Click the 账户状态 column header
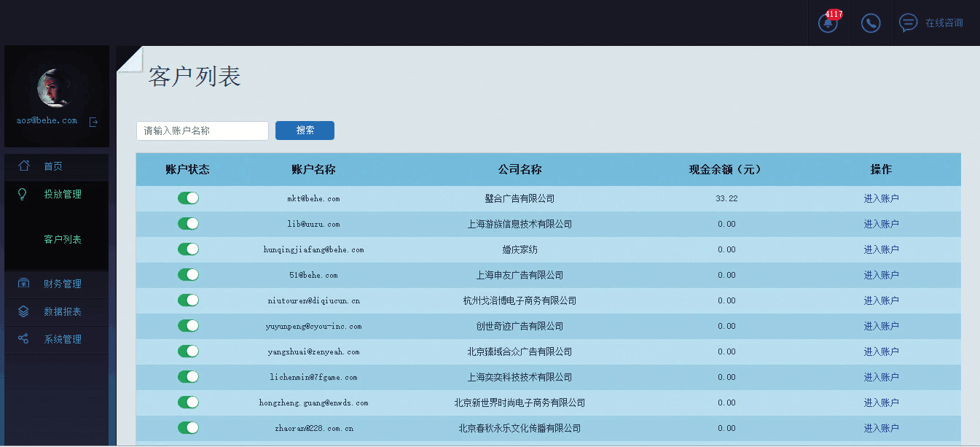 (x=188, y=169)
